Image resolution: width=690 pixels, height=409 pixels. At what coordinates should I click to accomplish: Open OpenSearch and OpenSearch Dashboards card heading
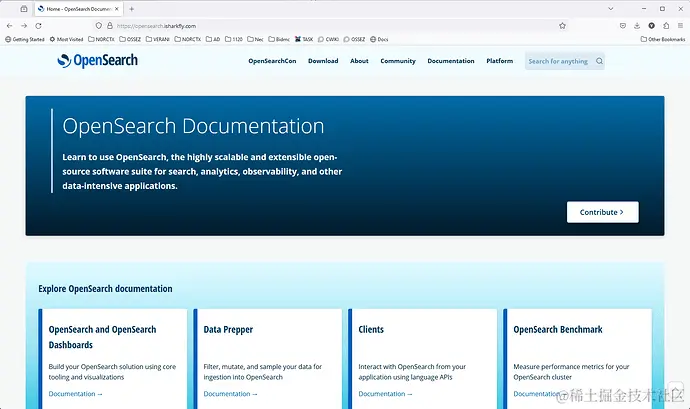[x=103, y=337]
